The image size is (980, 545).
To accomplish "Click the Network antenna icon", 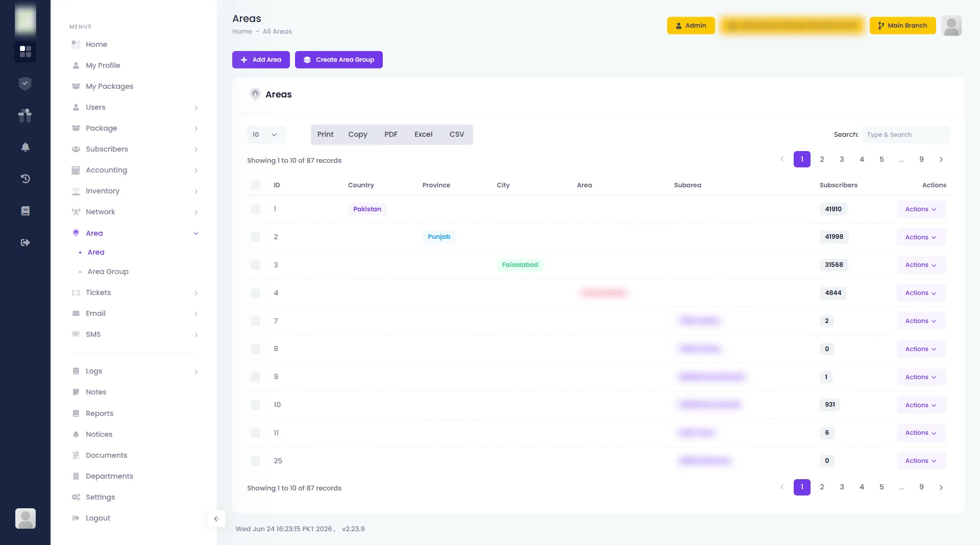I will point(76,212).
